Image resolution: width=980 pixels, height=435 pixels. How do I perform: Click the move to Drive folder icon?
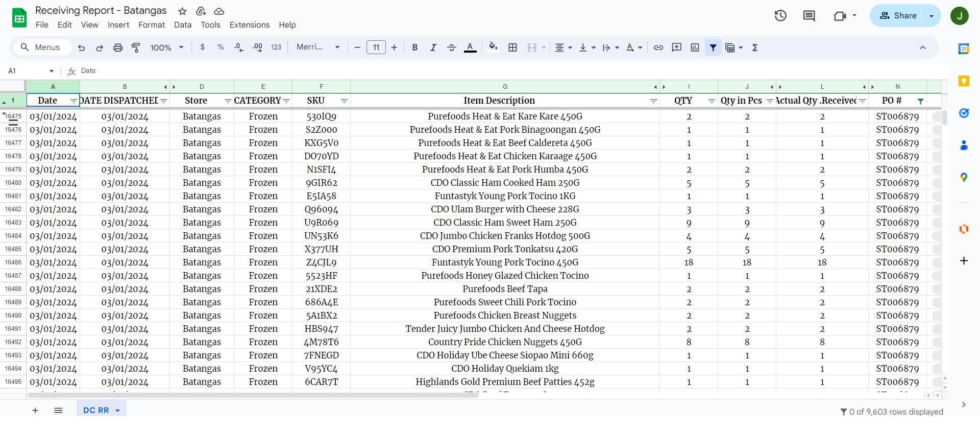201,11
